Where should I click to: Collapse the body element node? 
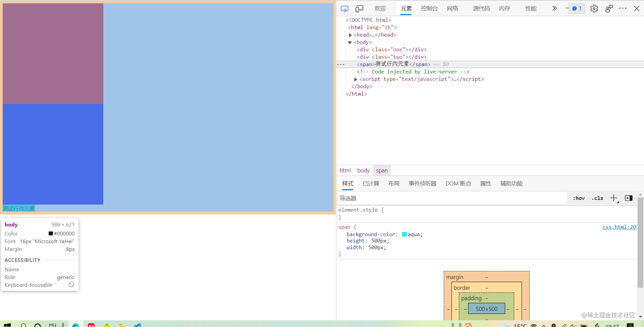click(350, 42)
